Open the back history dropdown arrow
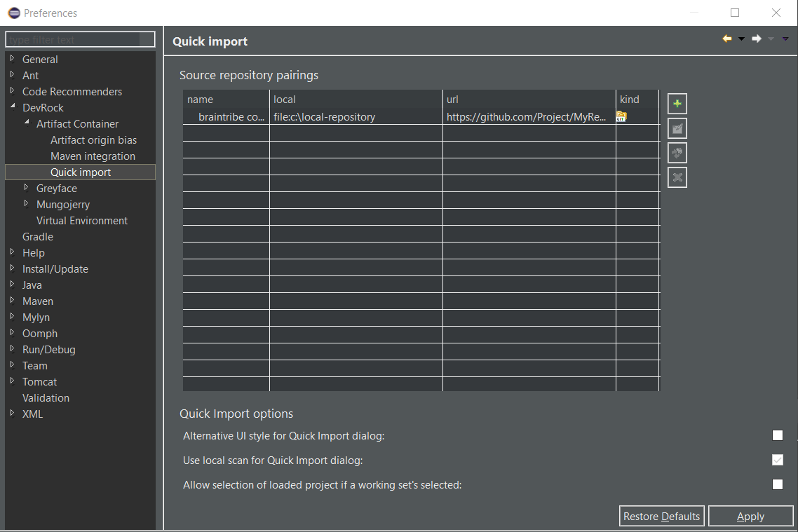 (x=741, y=39)
